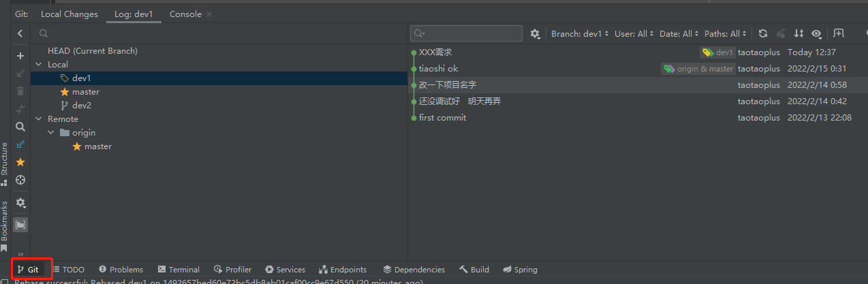Switch to the Local Changes tab

click(x=69, y=14)
